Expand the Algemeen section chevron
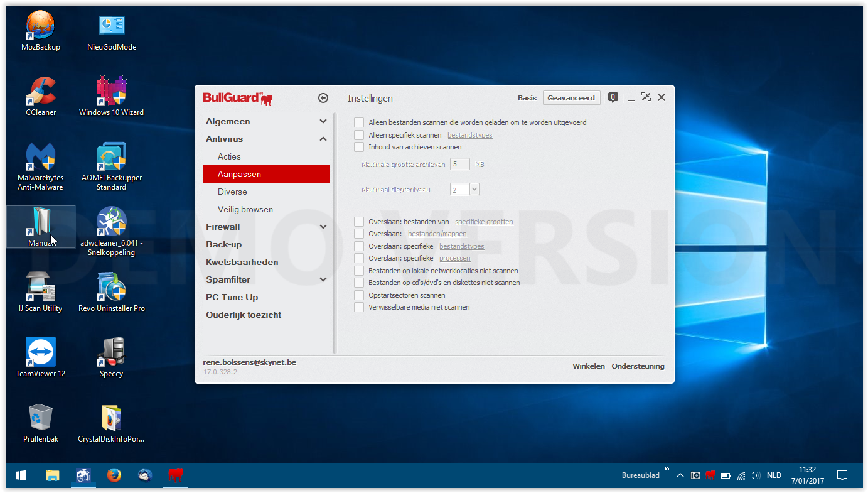This screenshot has height=493, width=868. 323,121
